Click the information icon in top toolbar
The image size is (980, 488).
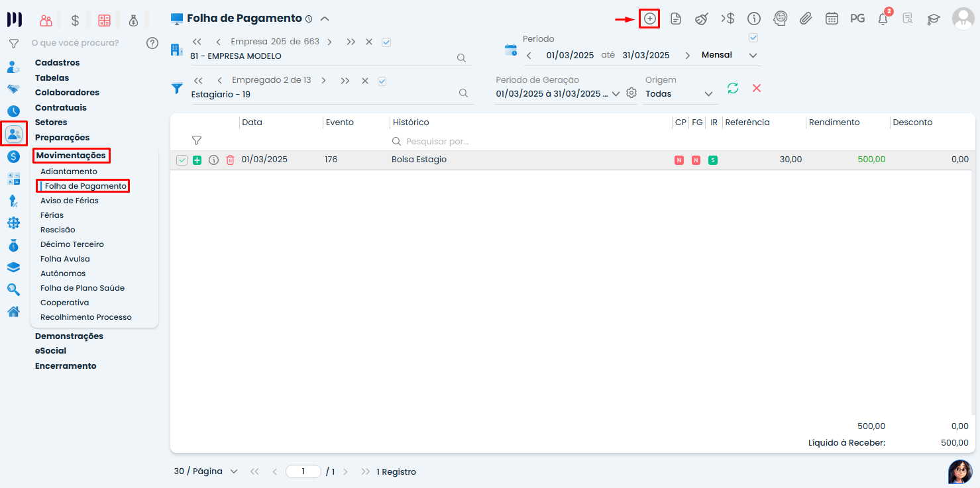point(753,19)
